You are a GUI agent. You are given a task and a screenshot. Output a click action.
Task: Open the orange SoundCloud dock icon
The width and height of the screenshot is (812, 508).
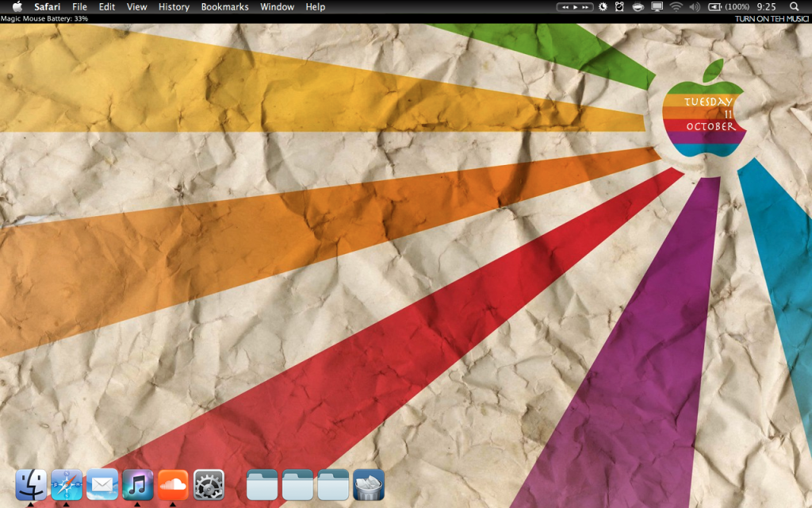point(173,485)
